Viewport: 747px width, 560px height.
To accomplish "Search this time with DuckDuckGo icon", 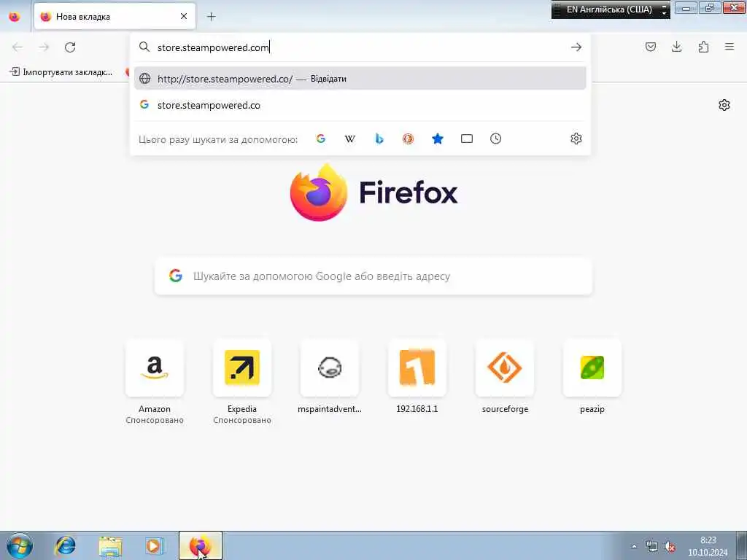I will (x=408, y=139).
